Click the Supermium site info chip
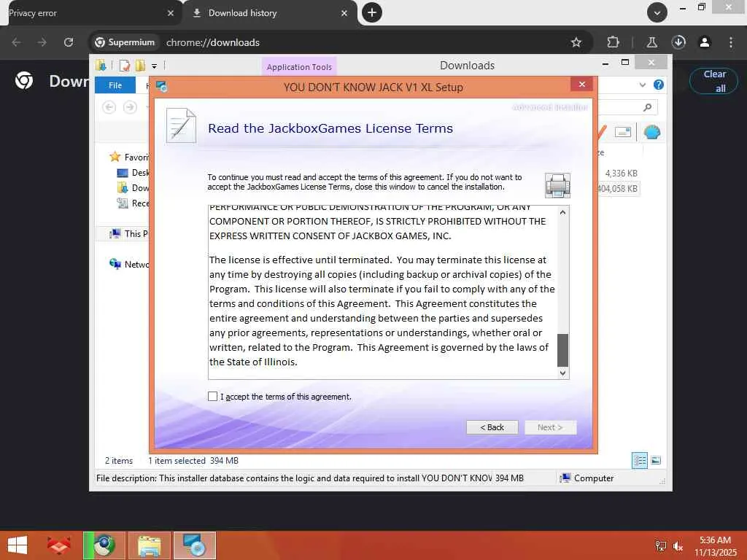The height and width of the screenshot is (560, 747). (125, 42)
